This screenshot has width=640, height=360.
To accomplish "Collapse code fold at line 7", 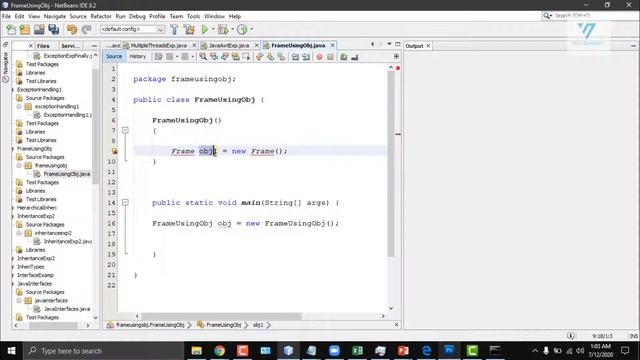I will point(125,130).
